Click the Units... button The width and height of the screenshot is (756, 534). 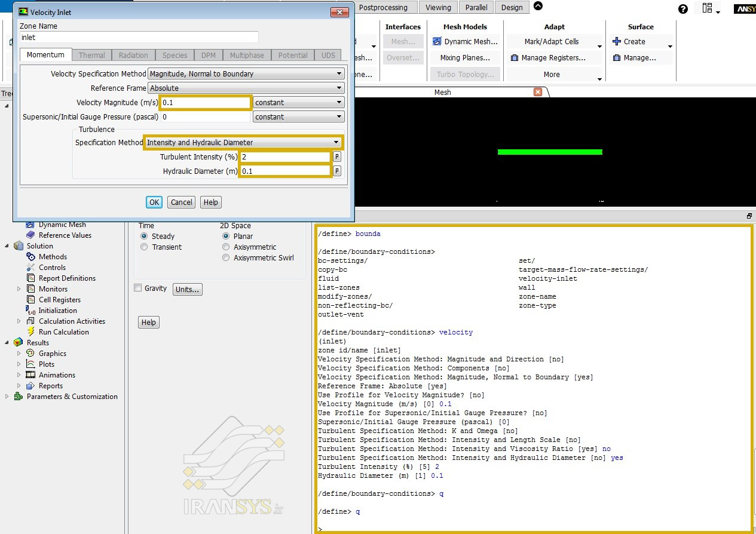188,290
